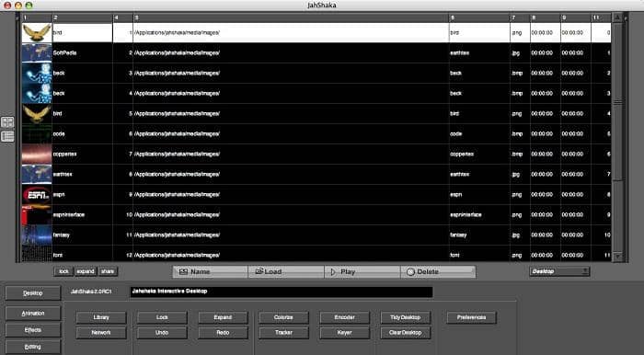Click the Play button below the table

[362, 271]
